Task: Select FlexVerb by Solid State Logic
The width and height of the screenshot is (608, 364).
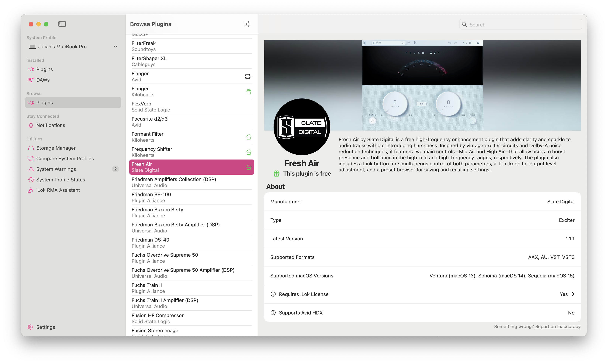Action: 192,107
